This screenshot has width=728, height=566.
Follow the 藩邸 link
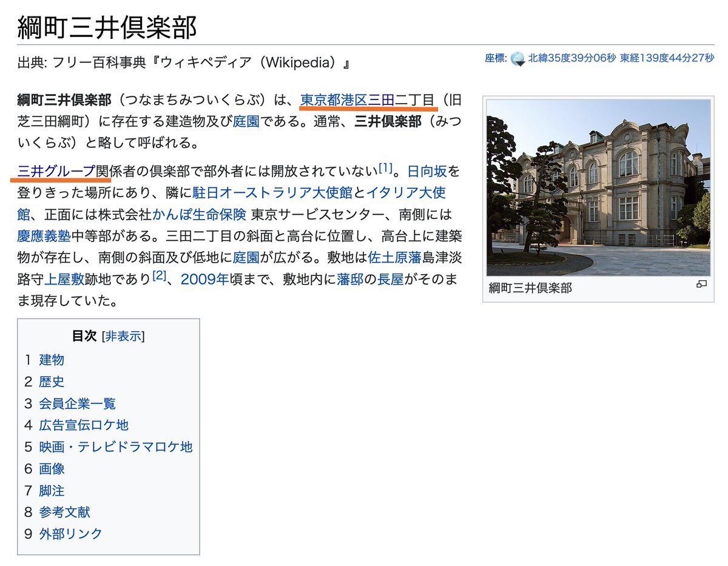[x=351, y=280]
